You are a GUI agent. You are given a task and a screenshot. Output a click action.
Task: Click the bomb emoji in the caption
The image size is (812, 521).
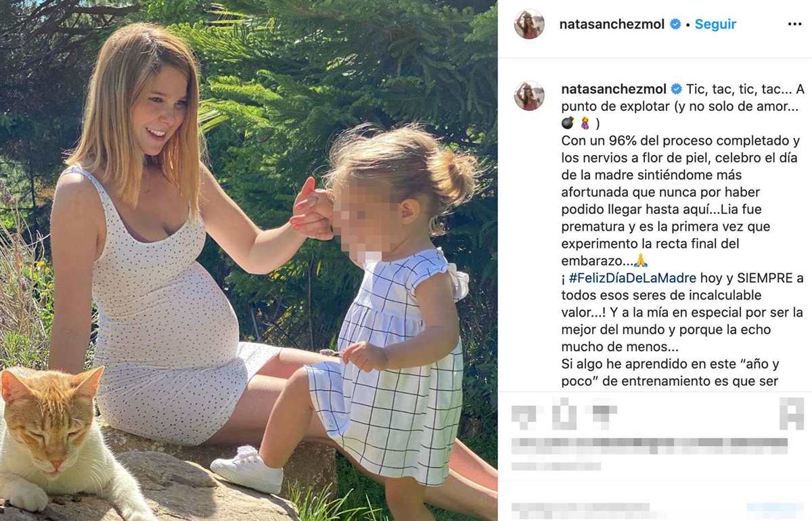(568, 123)
